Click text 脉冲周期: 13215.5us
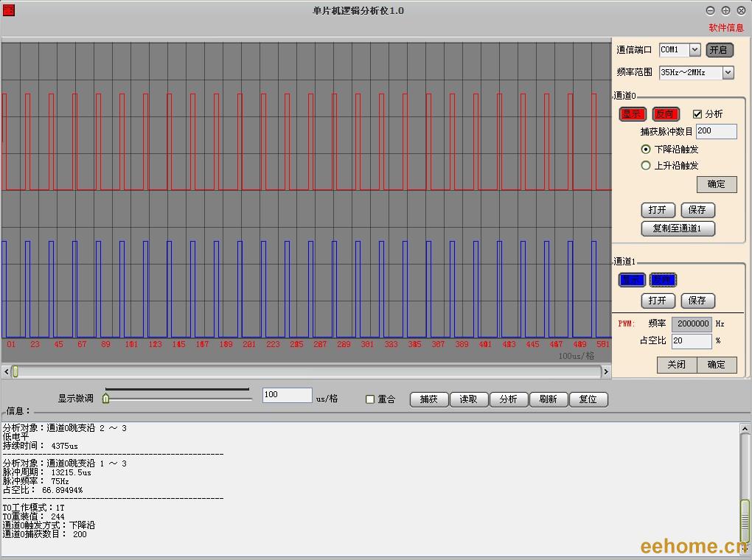 tap(47, 472)
